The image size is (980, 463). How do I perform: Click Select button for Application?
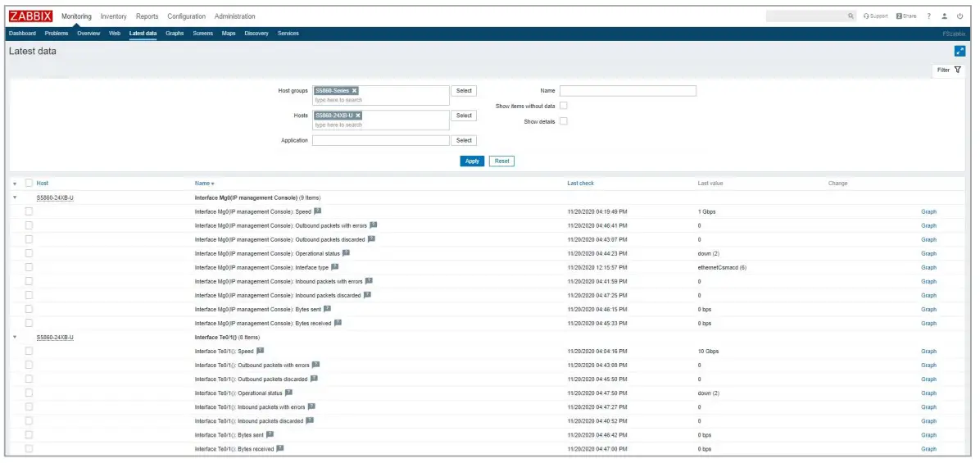click(464, 141)
